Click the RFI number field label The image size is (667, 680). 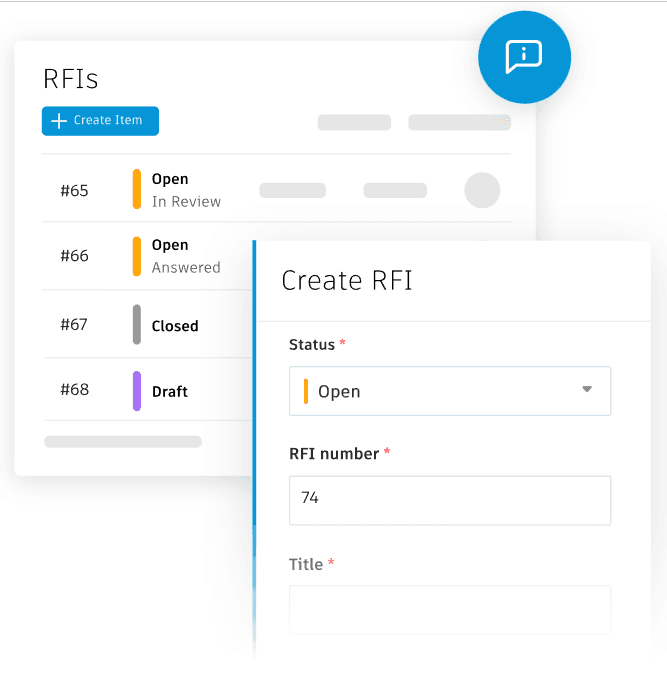tap(334, 454)
